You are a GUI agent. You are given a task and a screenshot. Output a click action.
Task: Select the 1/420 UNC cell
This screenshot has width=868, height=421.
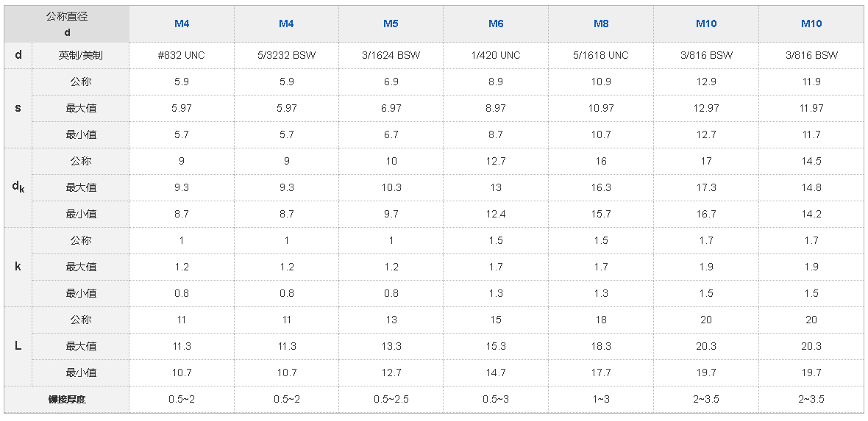pos(496,55)
